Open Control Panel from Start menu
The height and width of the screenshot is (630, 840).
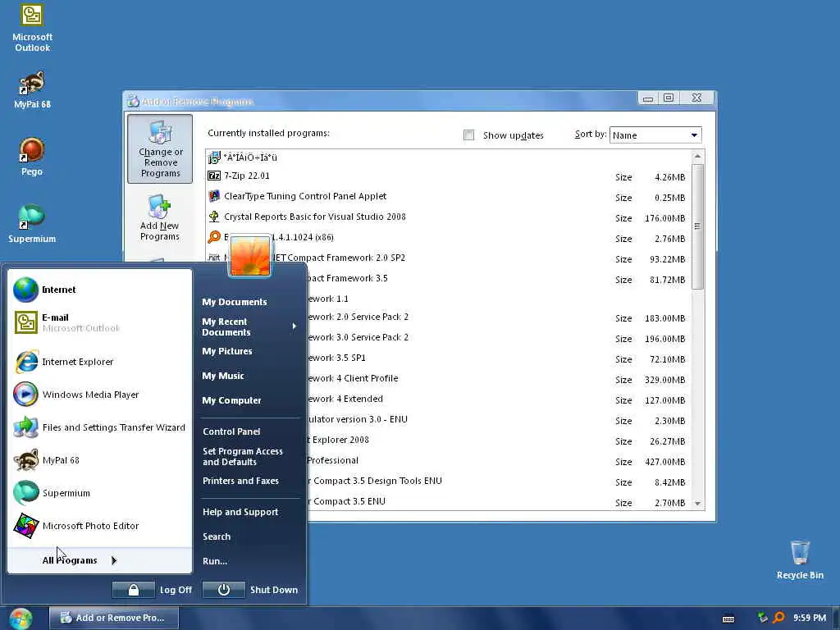click(249, 431)
